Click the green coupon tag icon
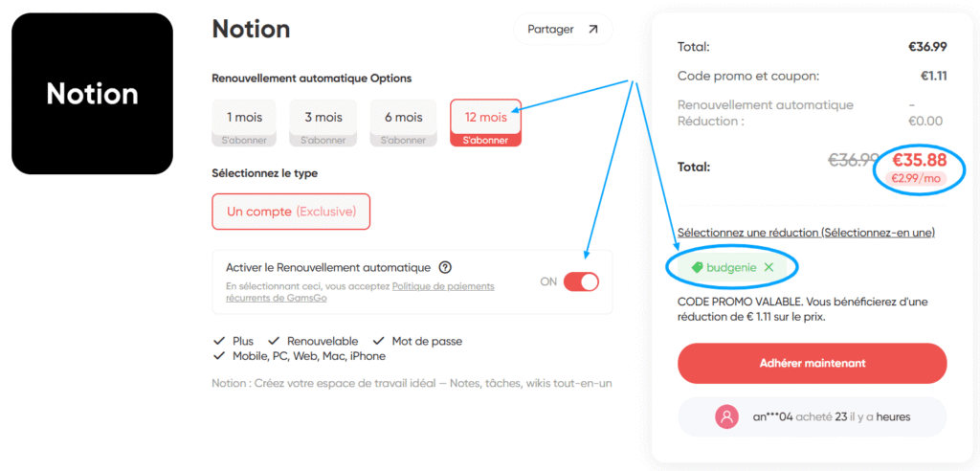Screen dimensions: 980x471 (697, 268)
